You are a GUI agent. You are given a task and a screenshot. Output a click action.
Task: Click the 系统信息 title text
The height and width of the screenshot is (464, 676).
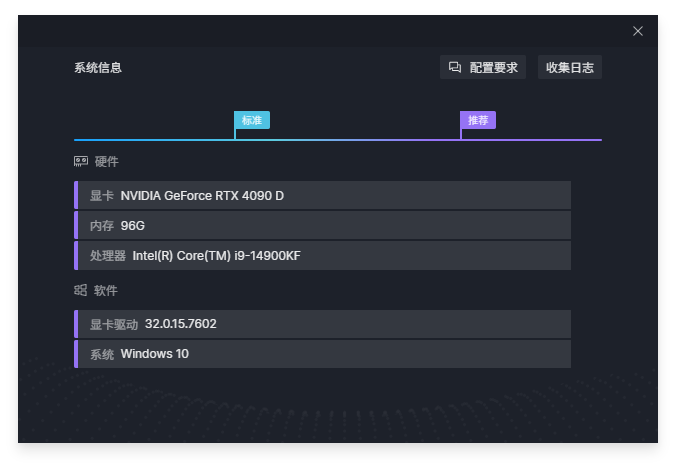pos(98,68)
